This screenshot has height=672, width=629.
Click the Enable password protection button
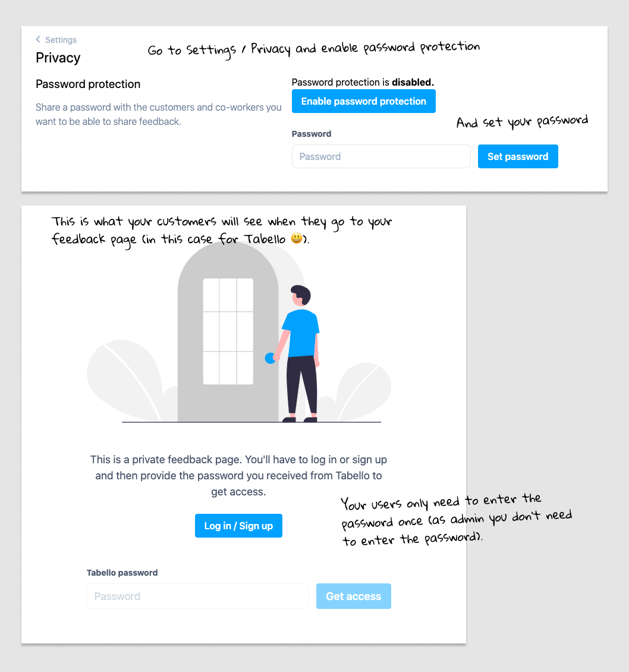(x=363, y=101)
